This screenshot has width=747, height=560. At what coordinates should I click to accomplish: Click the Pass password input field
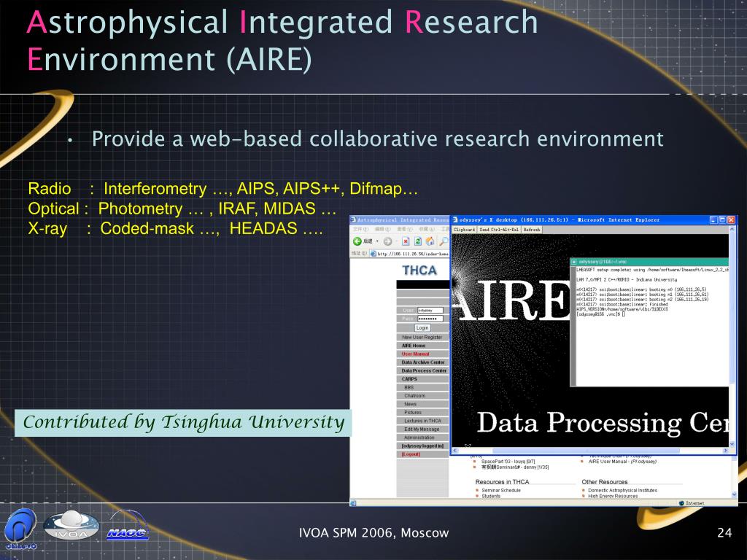coord(430,319)
